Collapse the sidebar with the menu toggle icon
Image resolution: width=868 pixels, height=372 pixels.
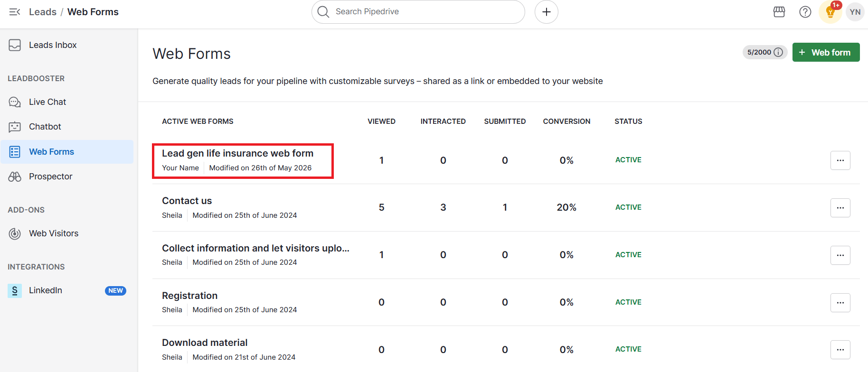pyautogui.click(x=15, y=12)
